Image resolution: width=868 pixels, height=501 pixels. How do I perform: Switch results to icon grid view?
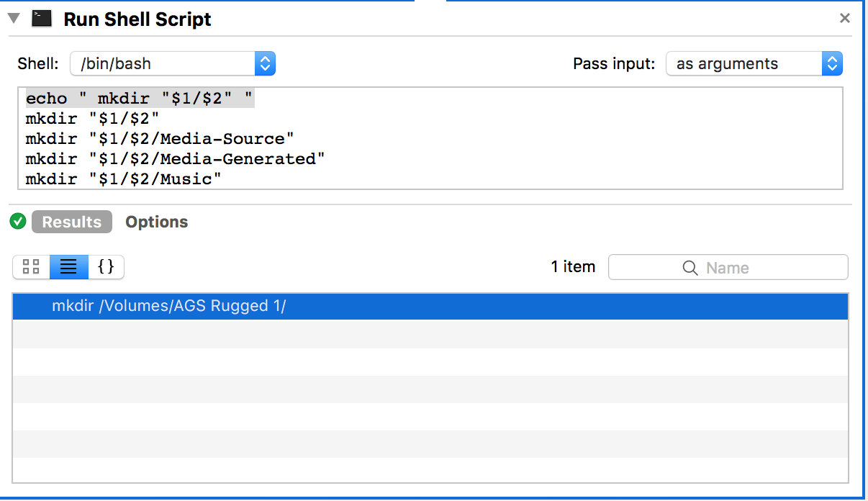pyautogui.click(x=31, y=267)
